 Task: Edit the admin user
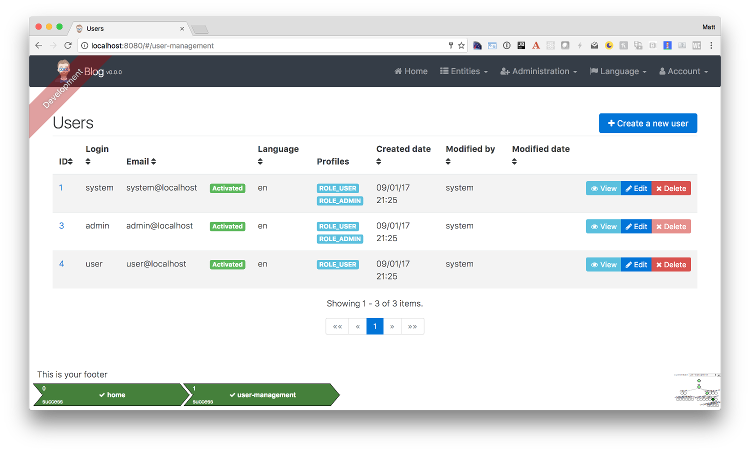[636, 226]
